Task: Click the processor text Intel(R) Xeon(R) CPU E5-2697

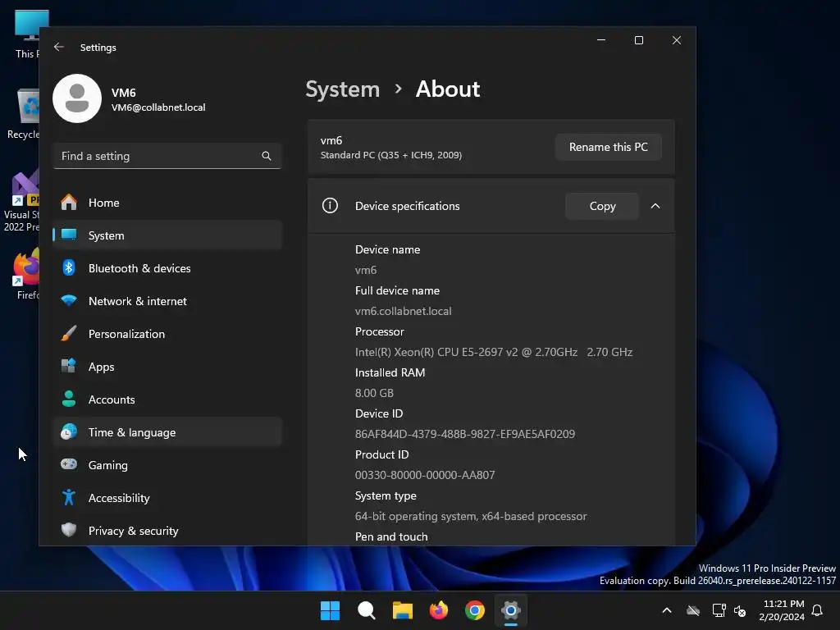Action: tap(430, 352)
